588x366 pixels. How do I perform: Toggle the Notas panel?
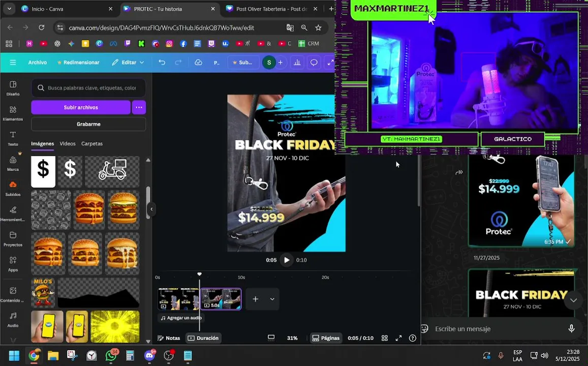(x=169, y=338)
